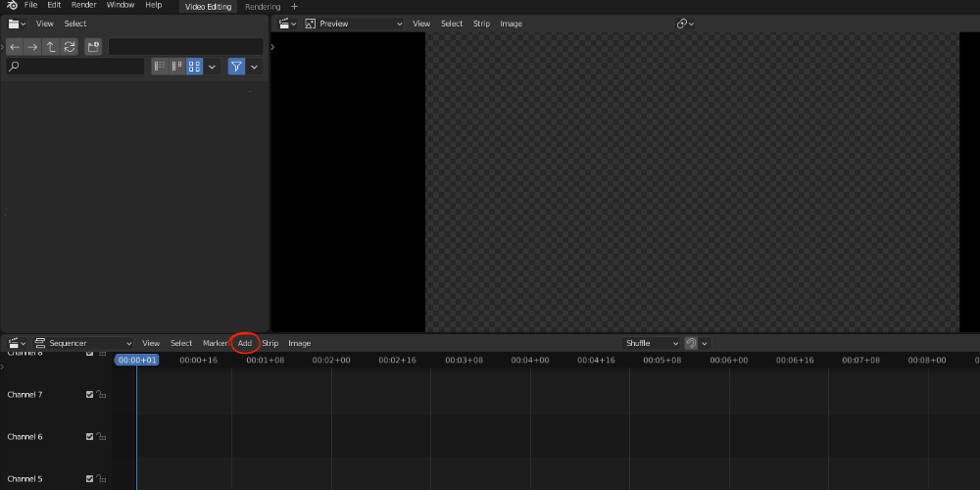
Task: Refresh the file browser list
Action: [70, 47]
